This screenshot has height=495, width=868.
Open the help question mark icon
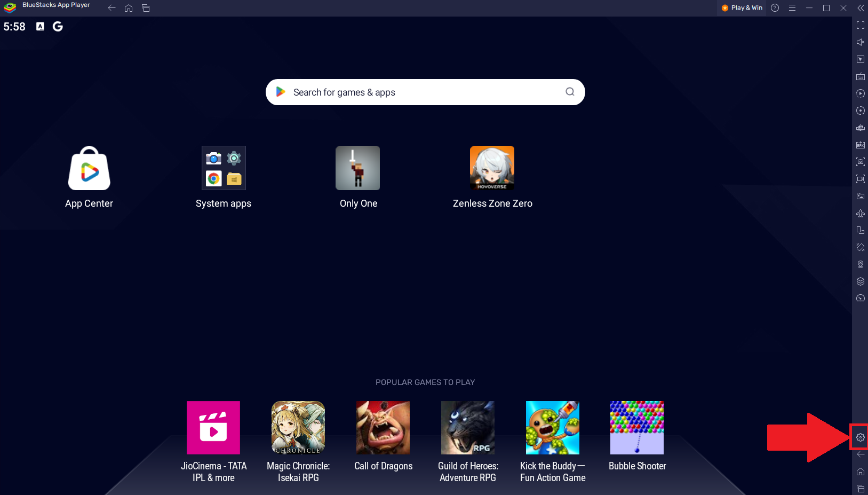[775, 8]
